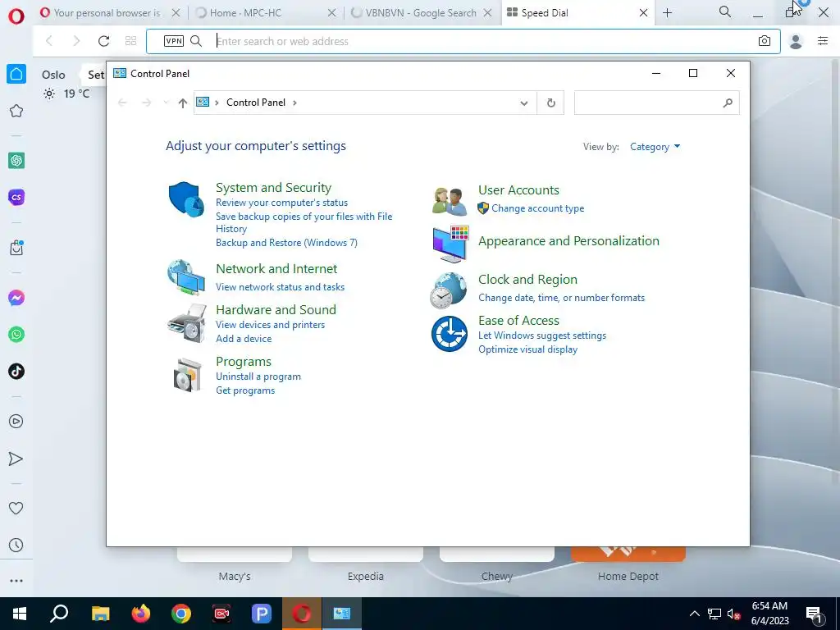Image resolution: width=840 pixels, height=630 pixels.
Task: Open Appearance and Personalization monitor icon
Action: pos(450,244)
